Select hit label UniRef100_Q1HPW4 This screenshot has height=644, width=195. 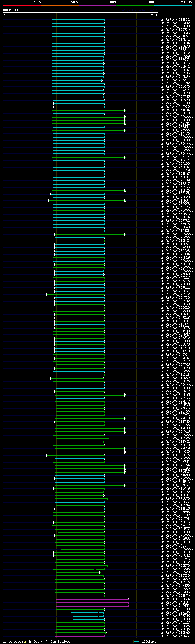point(175,200)
